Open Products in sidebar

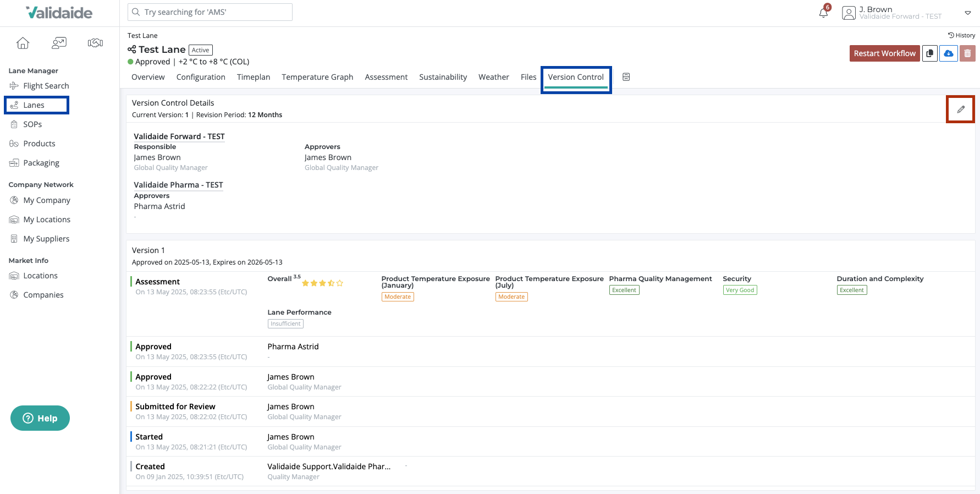click(x=39, y=144)
